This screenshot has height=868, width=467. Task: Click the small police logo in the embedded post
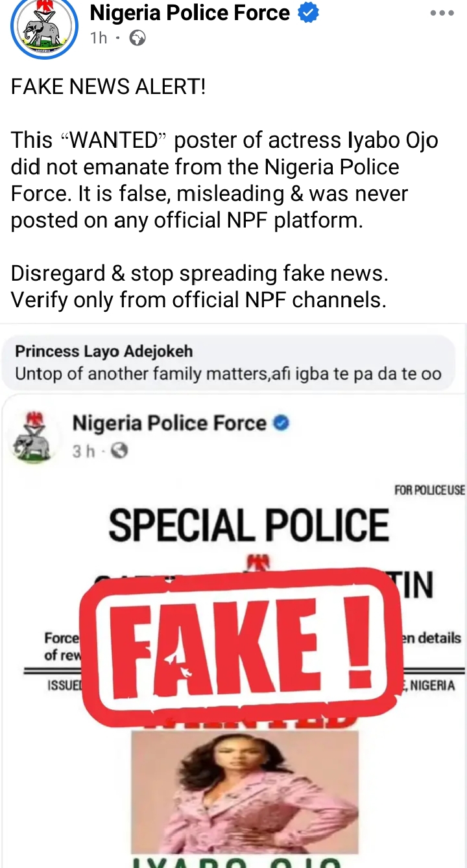tap(34, 436)
